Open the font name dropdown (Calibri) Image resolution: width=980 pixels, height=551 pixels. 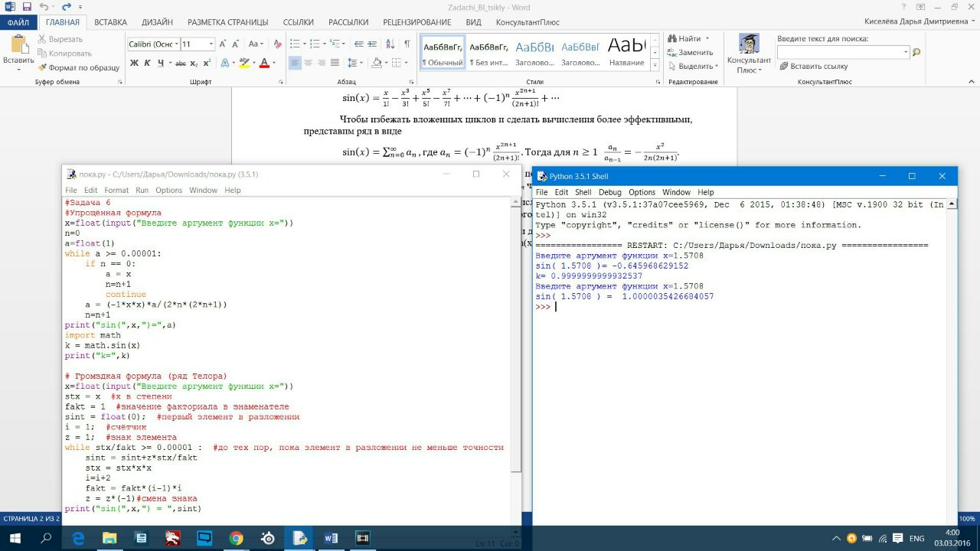(x=176, y=44)
